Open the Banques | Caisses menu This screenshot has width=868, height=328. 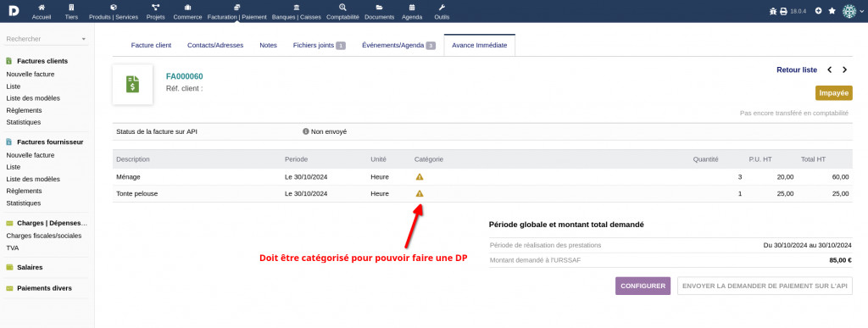click(297, 12)
